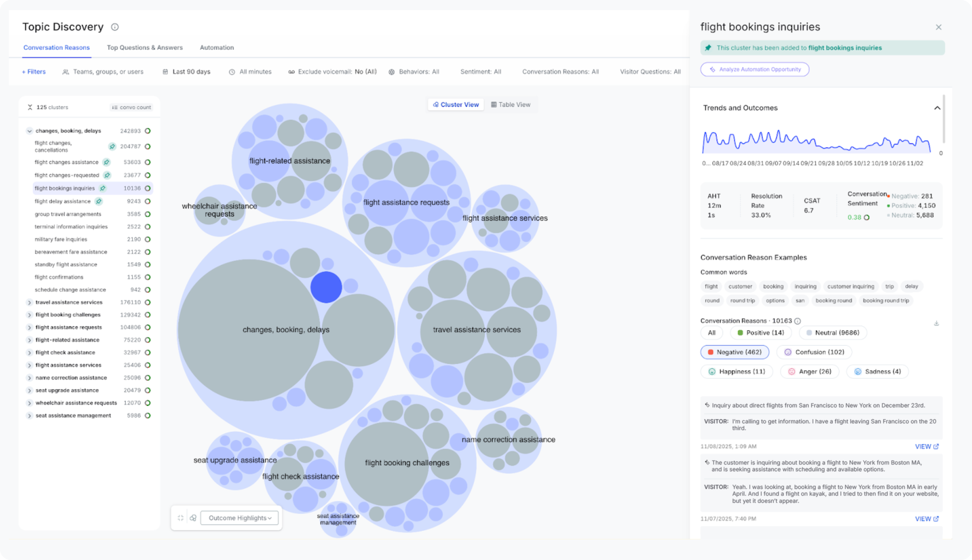Switch to Table View
The width and height of the screenshot is (972, 560).
[510, 105]
